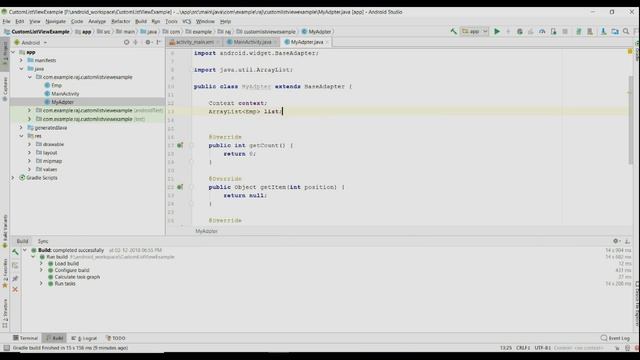Expand the values folder
This screenshot has width=640, height=360.
29,169
